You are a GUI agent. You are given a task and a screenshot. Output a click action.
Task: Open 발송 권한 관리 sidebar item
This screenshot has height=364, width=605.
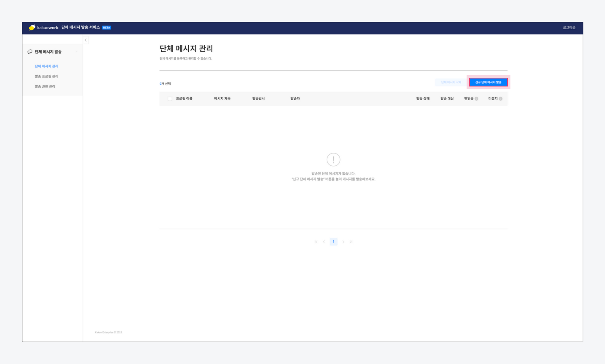click(x=45, y=86)
